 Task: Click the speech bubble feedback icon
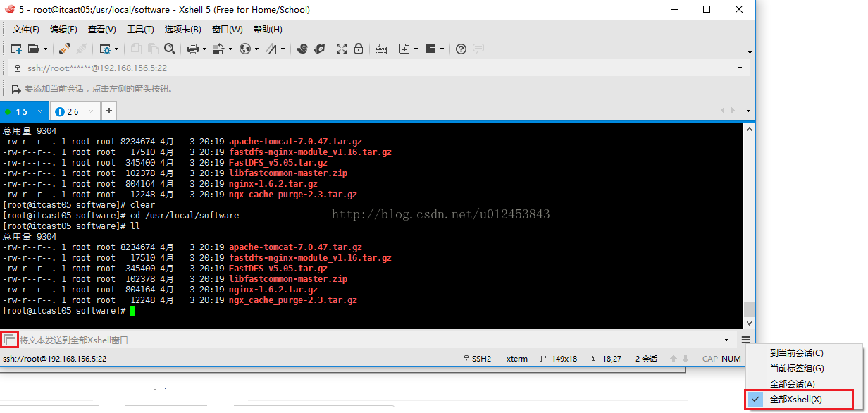(x=478, y=49)
